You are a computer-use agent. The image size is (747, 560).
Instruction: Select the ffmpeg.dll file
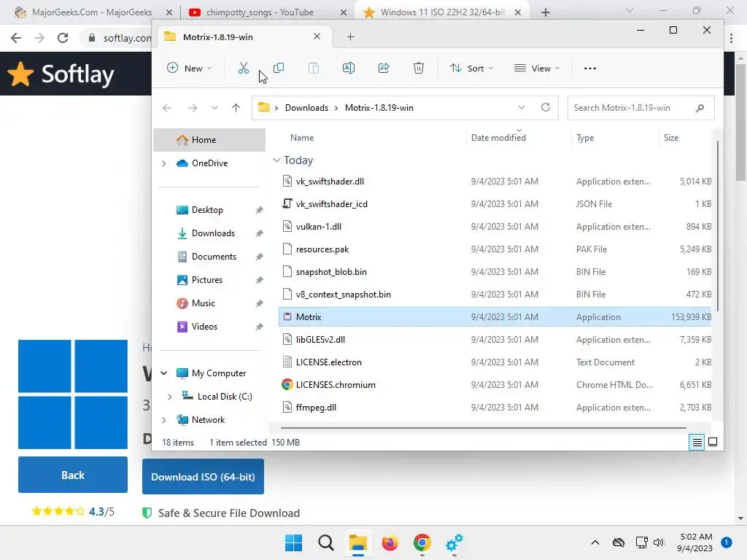pos(495,408)
